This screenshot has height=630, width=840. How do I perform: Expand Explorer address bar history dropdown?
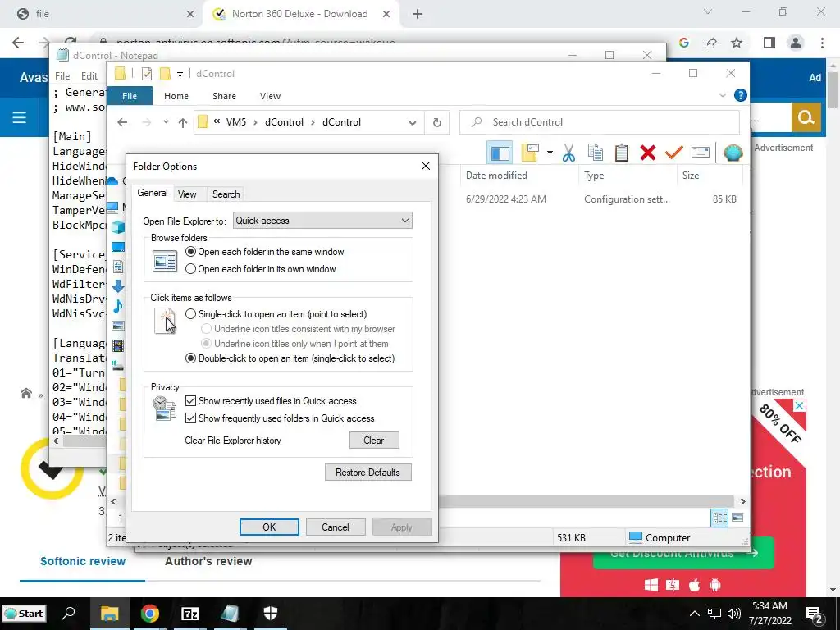(412, 123)
